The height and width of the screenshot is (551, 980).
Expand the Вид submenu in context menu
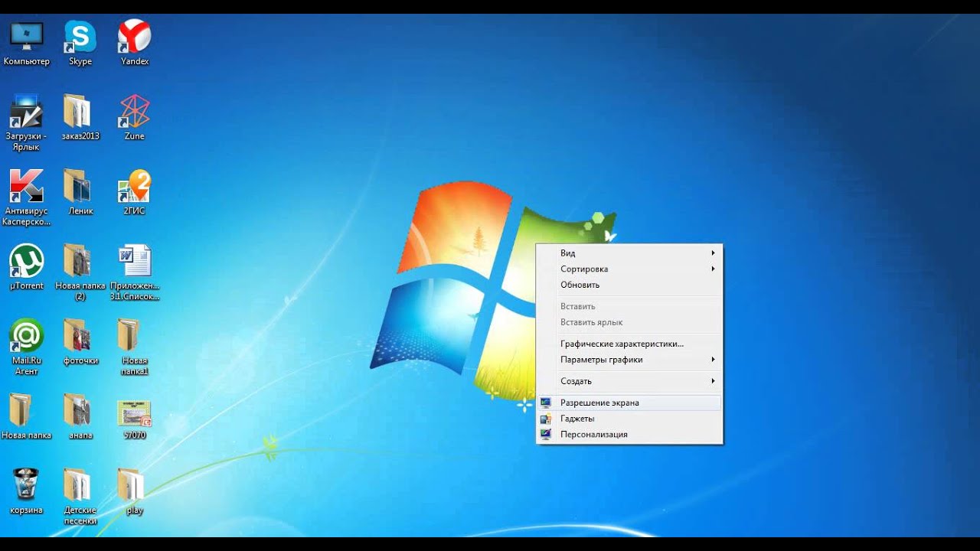(x=629, y=253)
